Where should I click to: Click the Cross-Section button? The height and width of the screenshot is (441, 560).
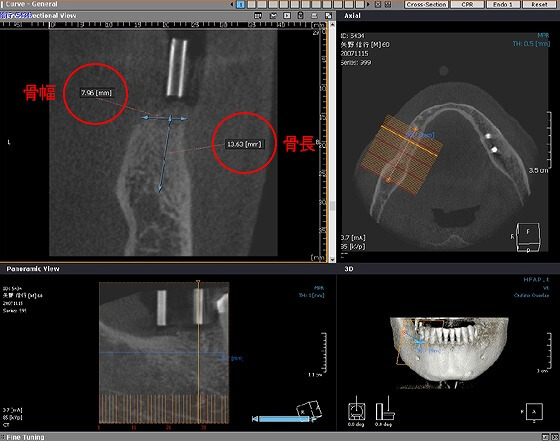426,4
